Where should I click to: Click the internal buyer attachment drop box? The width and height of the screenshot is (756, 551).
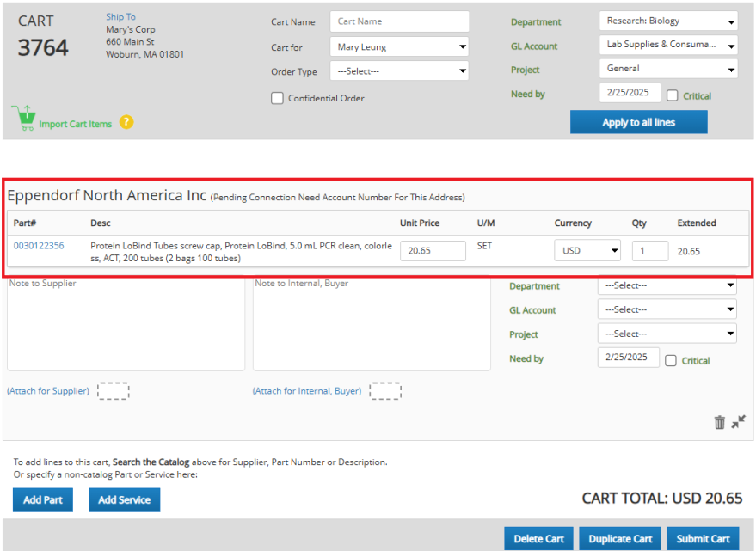(385, 391)
